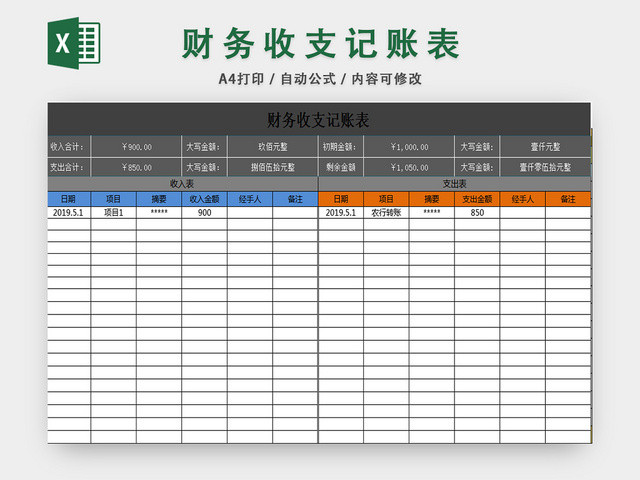Viewport: 640px width, 480px height.
Task: Select the dark title cell 财务收支记账表
Action: click(x=319, y=120)
